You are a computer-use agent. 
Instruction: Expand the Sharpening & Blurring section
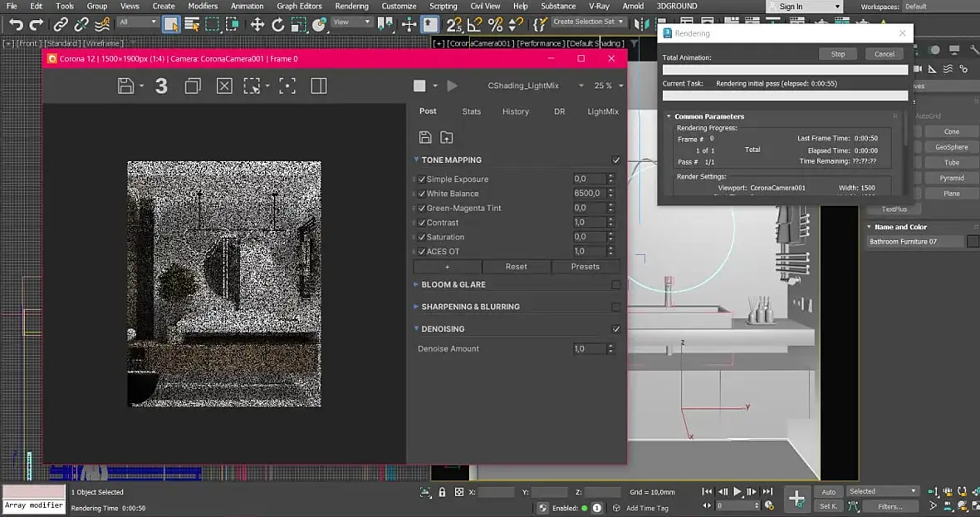coord(417,307)
